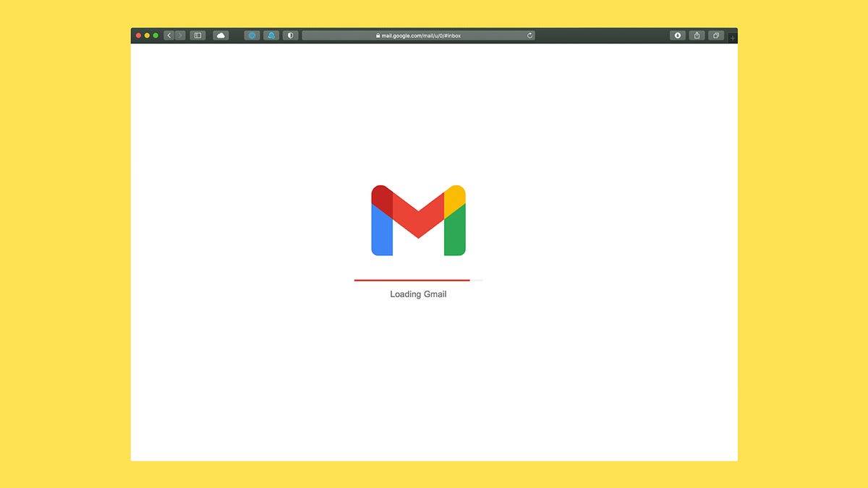Viewport: 868px width, 488px height.
Task: Click the red loading progress bar
Action: coord(412,280)
